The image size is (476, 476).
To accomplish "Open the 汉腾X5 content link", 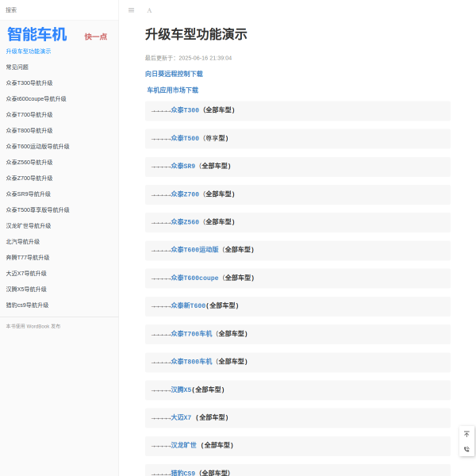I will [x=181, y=390].
